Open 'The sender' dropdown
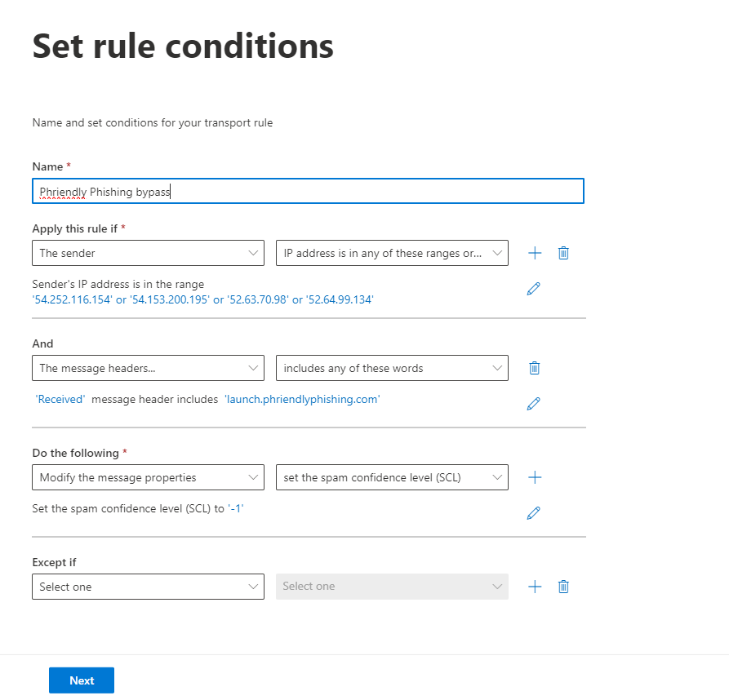The image size is (729, 700). point(148,253)
